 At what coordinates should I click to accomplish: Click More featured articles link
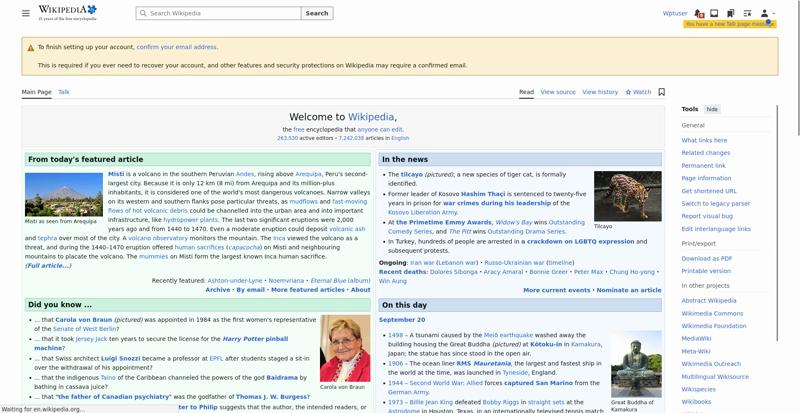308,289
